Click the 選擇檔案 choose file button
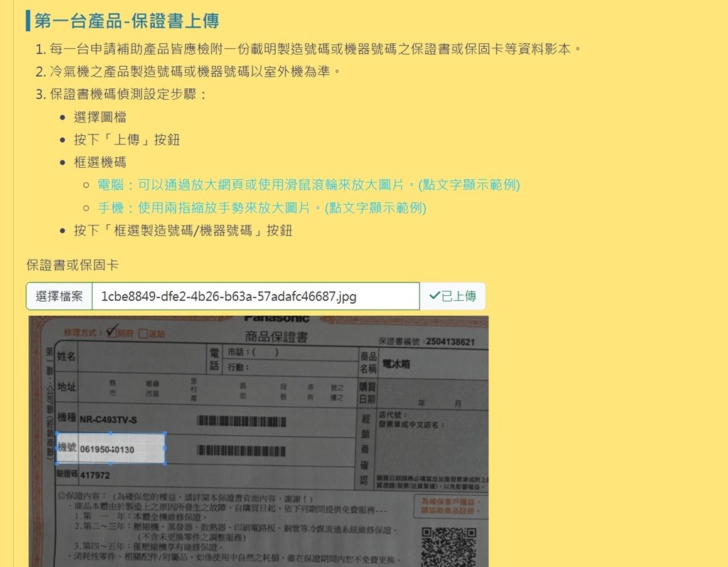This screenshot has width=728, height=567. (x=59, y=296)
